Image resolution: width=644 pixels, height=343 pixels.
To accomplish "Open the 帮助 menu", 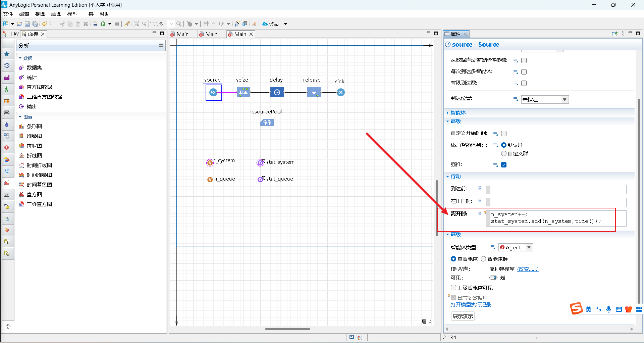I will (x=105, y=14).
